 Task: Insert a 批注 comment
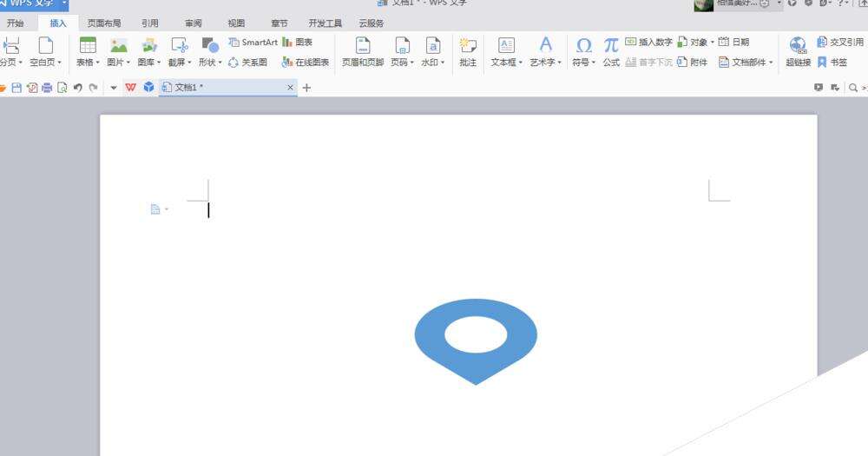point(468,51)
